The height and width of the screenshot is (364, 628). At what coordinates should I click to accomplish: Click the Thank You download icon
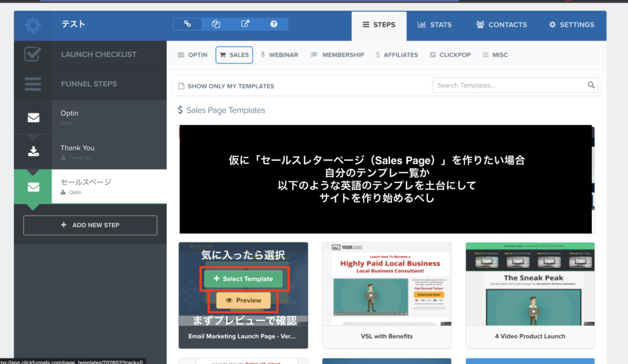click(33, 151)
